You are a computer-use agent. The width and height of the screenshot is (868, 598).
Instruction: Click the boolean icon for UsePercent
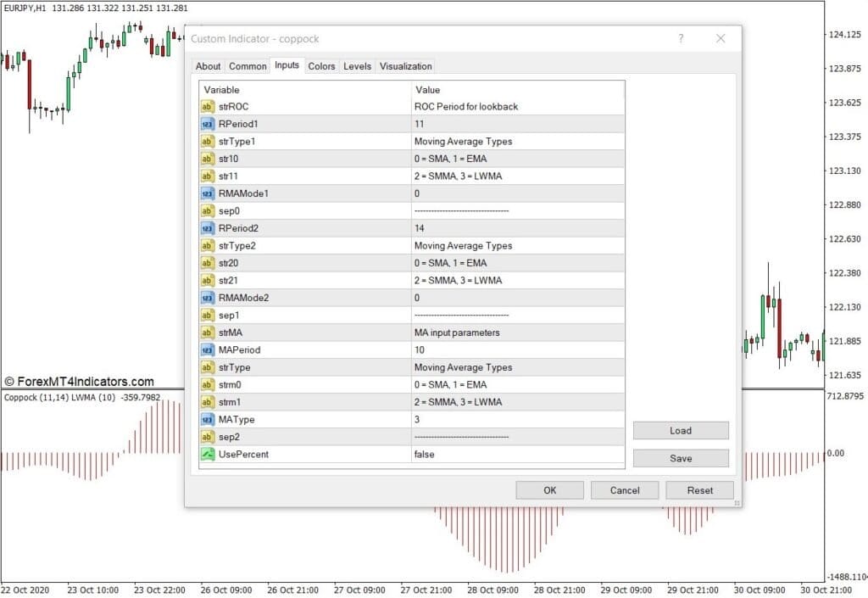tap(207, 454)
